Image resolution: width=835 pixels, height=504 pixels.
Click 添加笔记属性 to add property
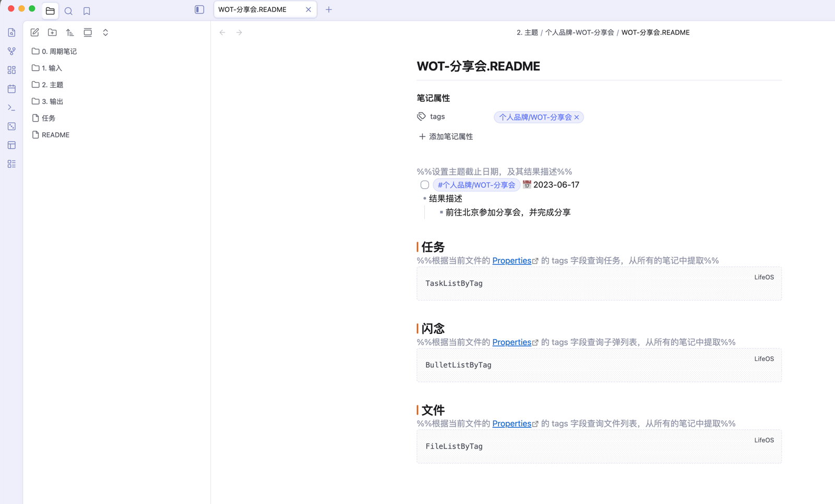click(x=446, y=137)
